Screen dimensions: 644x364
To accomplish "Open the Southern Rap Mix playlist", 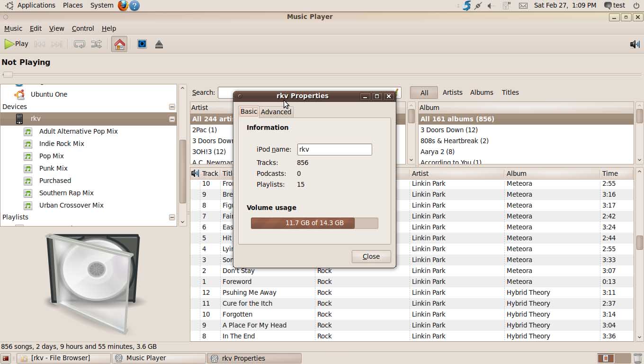I will click(x=66, y=193).
